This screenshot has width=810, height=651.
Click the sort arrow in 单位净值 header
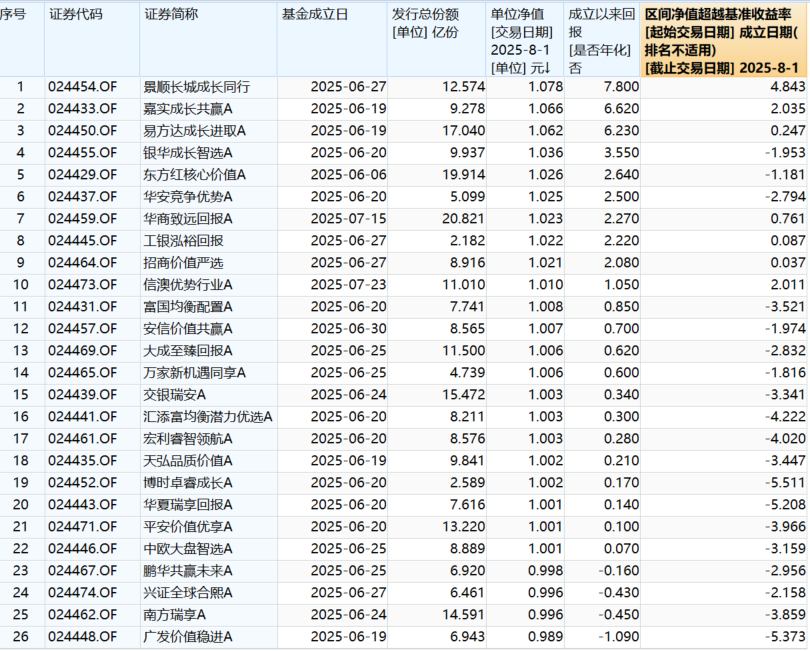coord(549,67)
